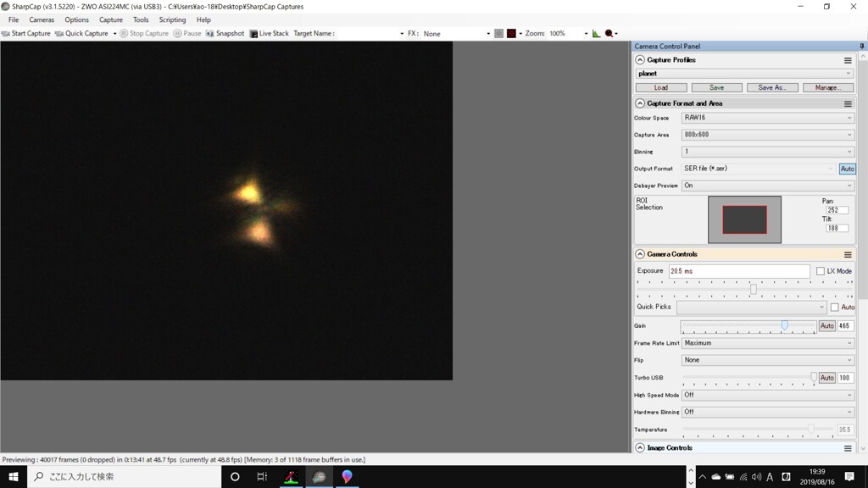Open the Help menu
Image resolution: width=868 pixels, height=488 pixels.
(203, 20)
